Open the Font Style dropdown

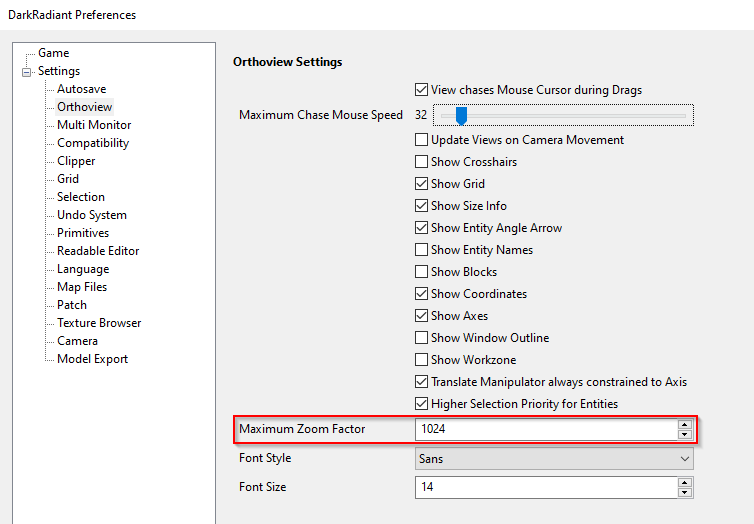pos(554,459)
